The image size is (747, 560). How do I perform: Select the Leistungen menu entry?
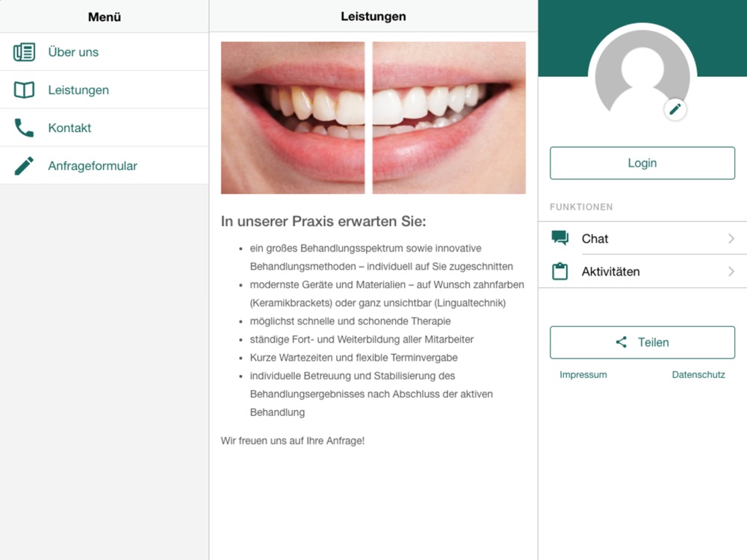105,90
